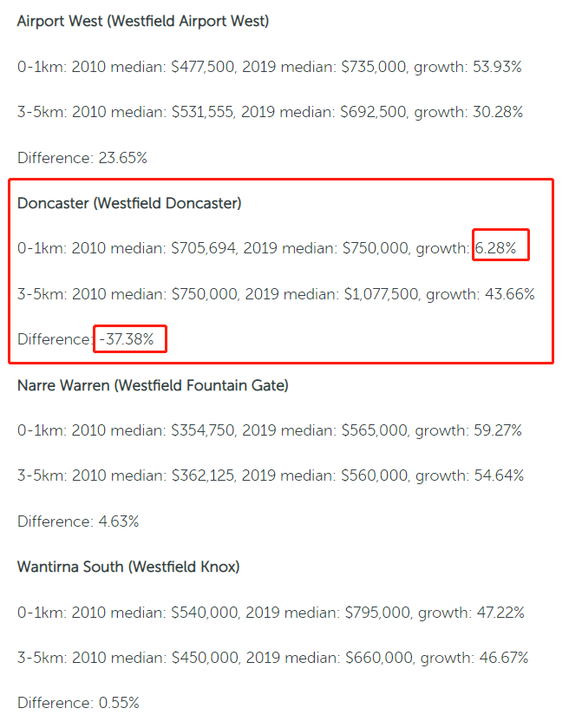The height and width of the screenshot is (728, 582).
Task: Click Narre Warren 2010 median $354,750
Action: (x=203, y=430)
